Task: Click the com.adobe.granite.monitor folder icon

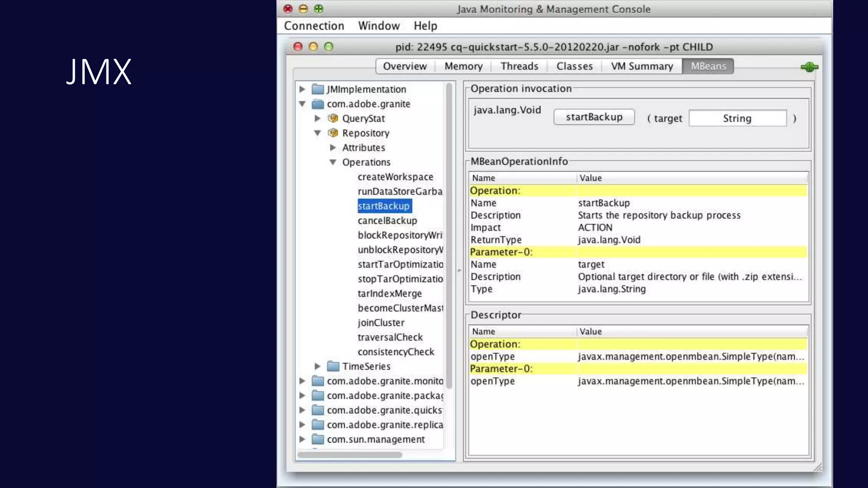Action: point(318,381)
